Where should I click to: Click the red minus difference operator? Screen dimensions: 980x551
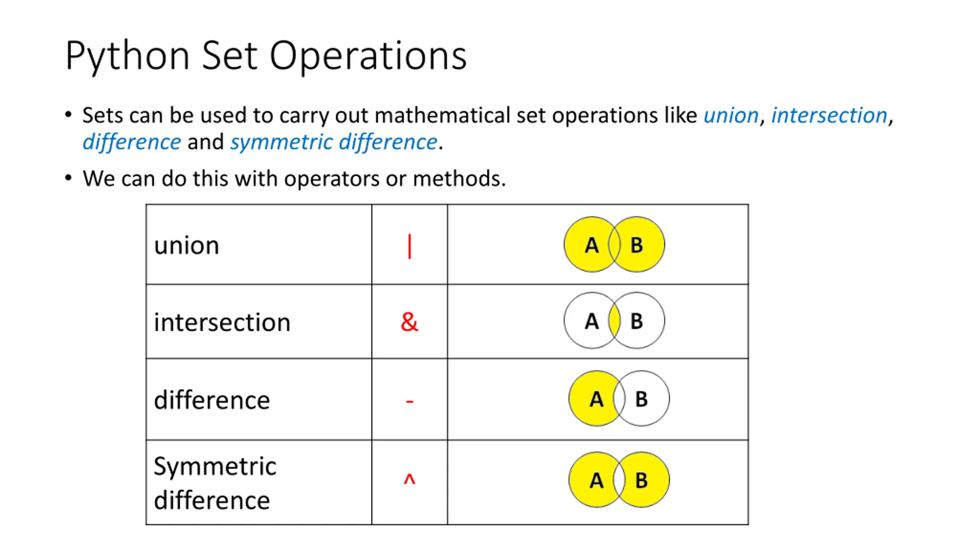[x=409, y=401]
